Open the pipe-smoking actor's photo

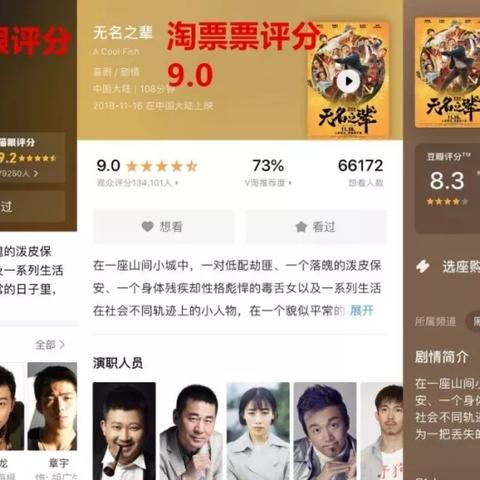pyautogui.click(x=124, y=431)
